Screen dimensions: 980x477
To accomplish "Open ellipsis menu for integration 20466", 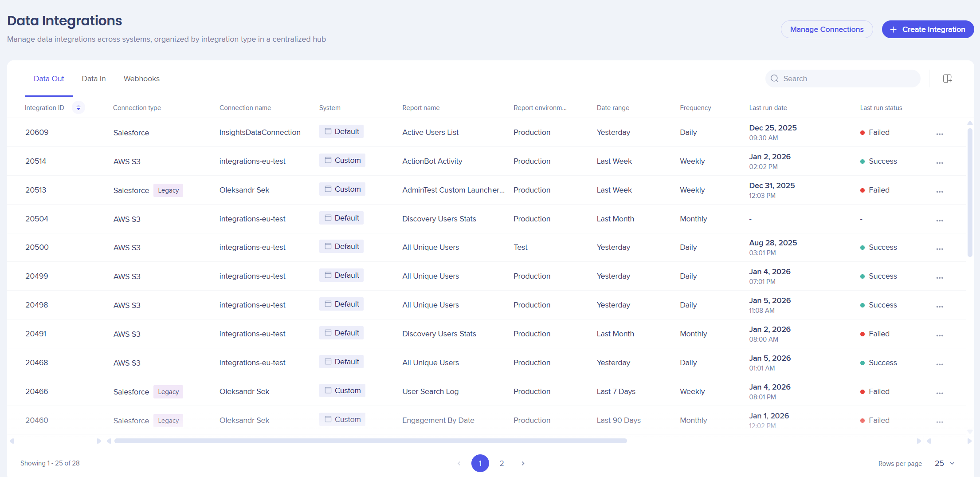I will pos(939,392).
